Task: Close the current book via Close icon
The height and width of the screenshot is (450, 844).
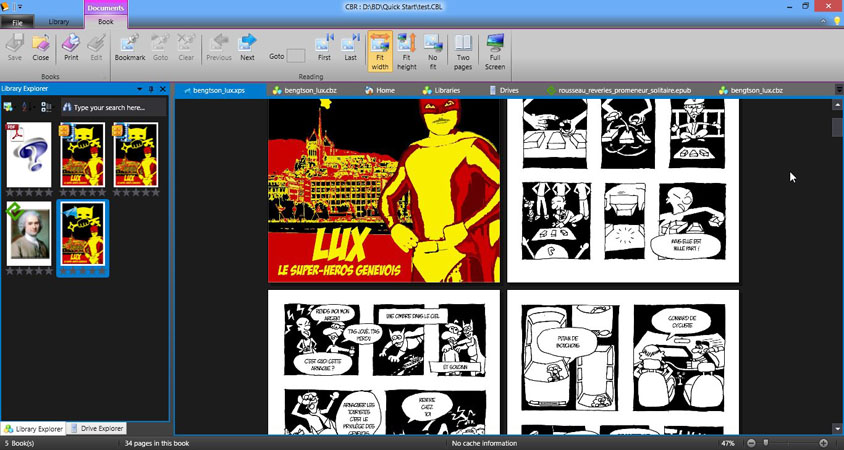Action: tap(40, 47)
